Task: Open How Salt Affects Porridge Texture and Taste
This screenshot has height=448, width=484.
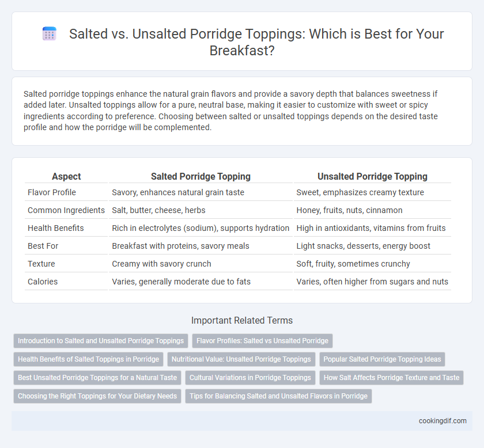Action: (391, 378)
